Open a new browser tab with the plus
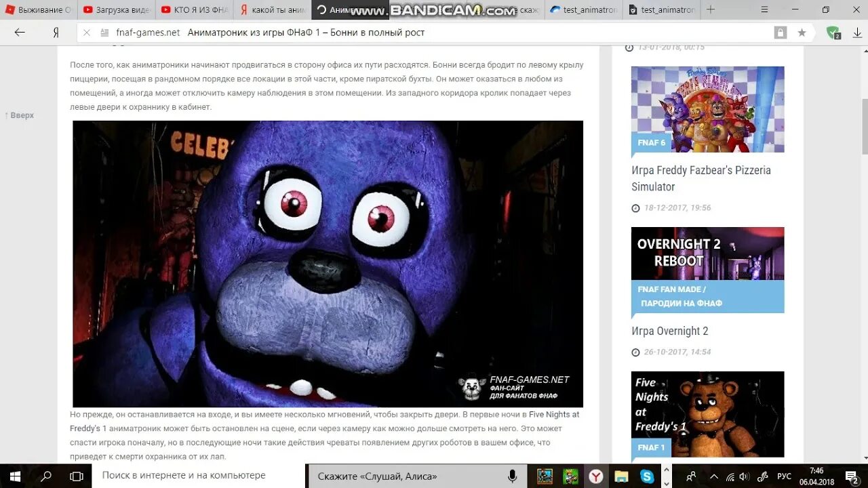Screen dimensions: 868x488 pos(711,9)
